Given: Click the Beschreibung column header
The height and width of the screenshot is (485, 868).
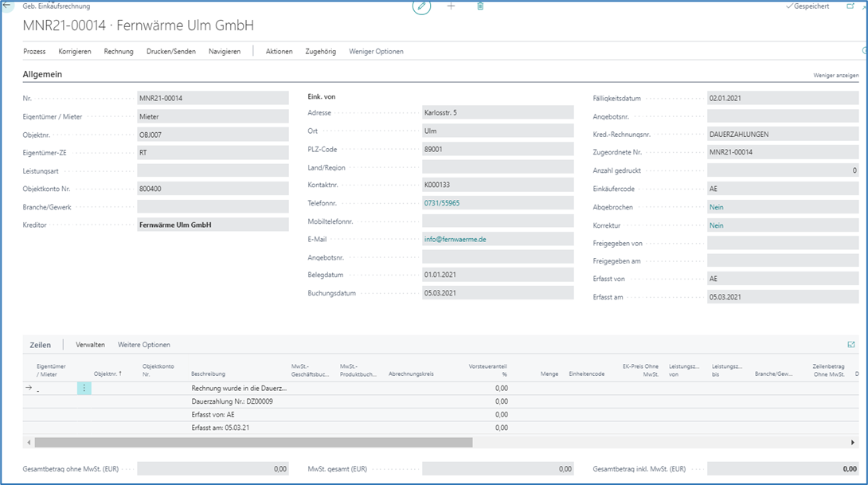Looking at the screenshot, I should [x=208, y=374].
